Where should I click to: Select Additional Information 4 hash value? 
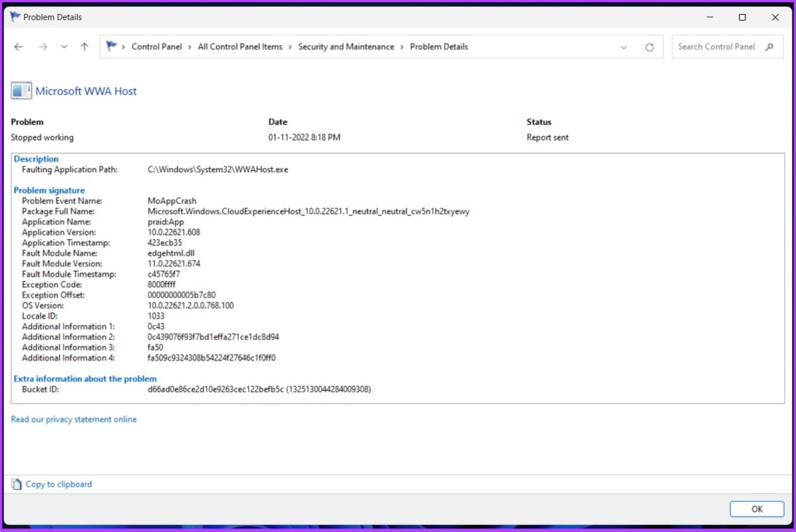[211, 358]
